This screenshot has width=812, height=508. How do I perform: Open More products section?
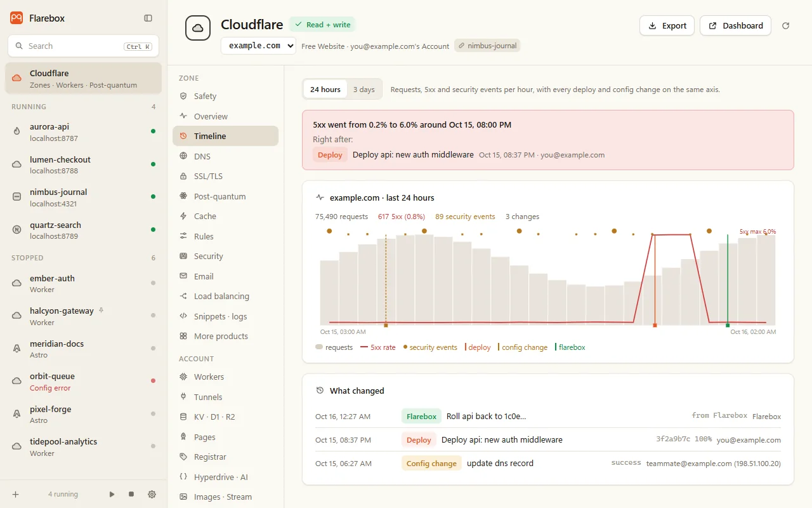225,336
